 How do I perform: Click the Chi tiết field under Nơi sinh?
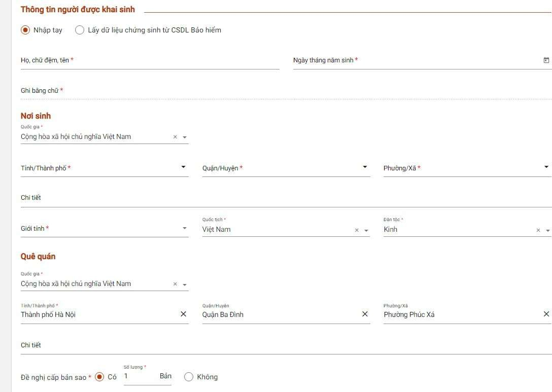[x=284, y=198]
